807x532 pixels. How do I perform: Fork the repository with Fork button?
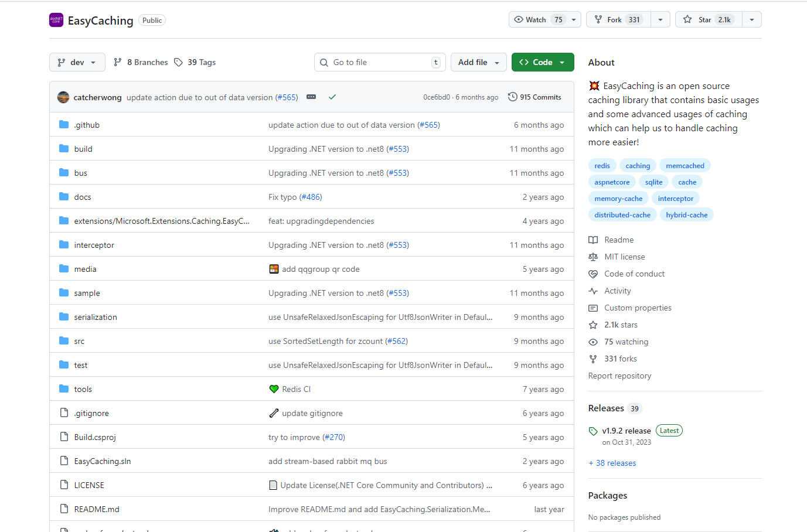click(x=618, y=20)
